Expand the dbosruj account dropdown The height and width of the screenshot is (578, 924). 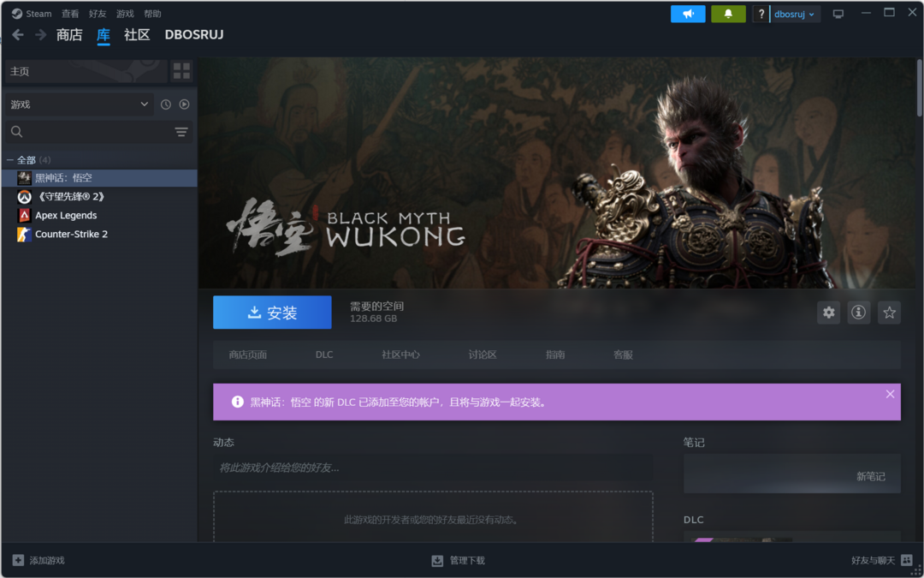[x=794, y=15]
